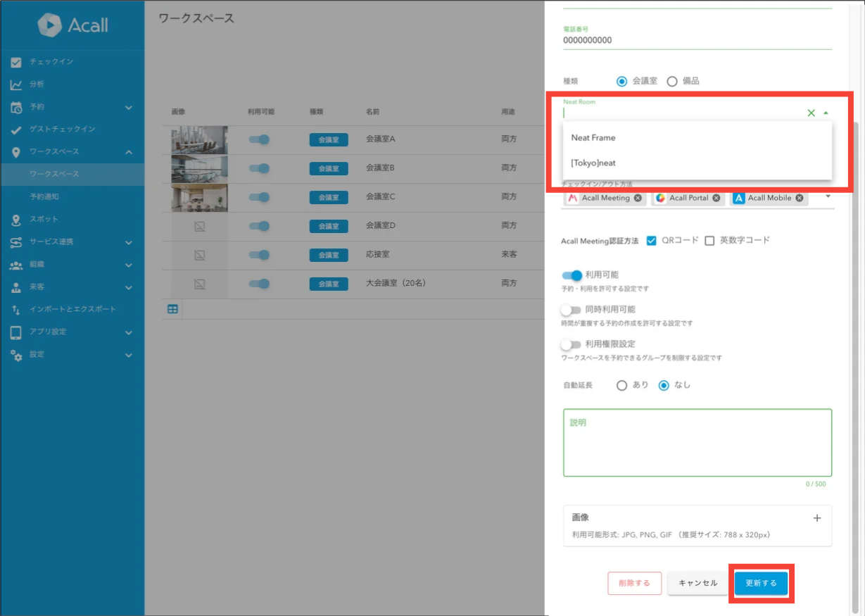Toggle 利用可能 switch for 会議室B
The width and height of the screenshot is (865, 616).
pos(260,168)
